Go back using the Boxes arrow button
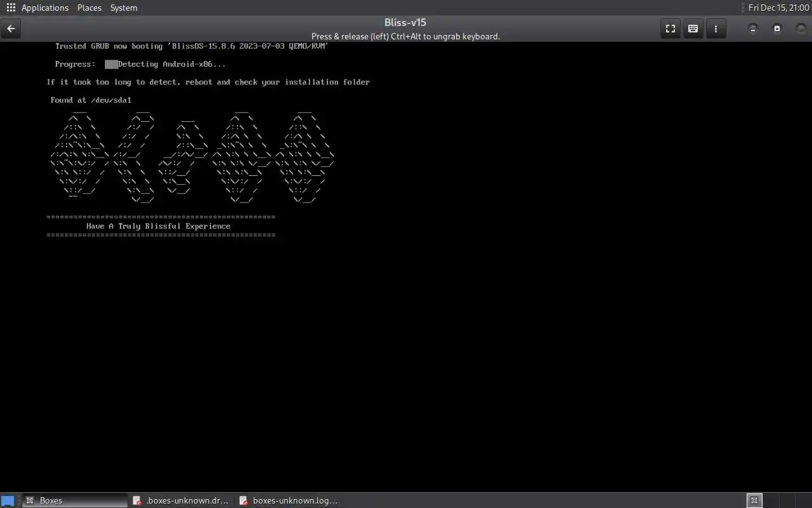The height and width of the screenshot is (508, 812). coord(11,29)
